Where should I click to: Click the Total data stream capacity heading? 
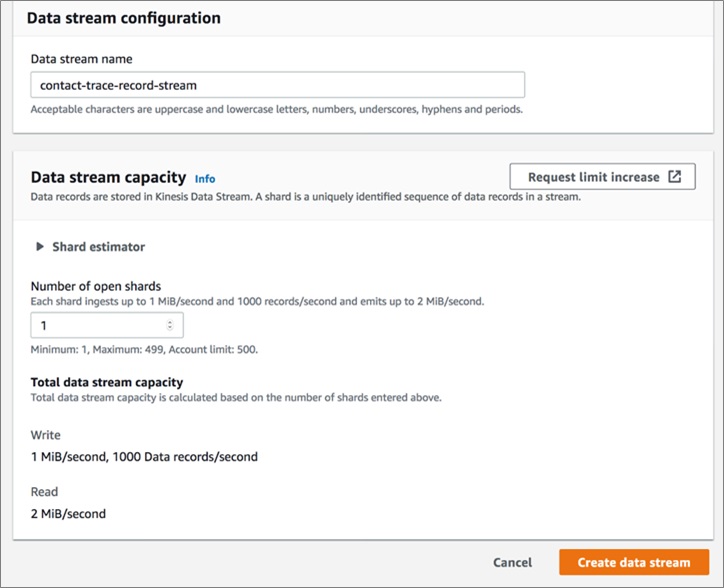tap(107, 382)
